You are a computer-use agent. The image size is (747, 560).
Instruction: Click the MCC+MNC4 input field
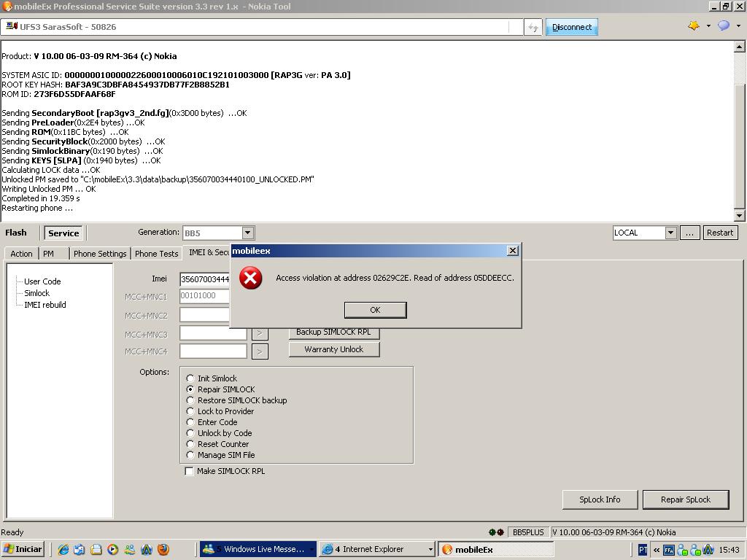(x=213, y=351)
